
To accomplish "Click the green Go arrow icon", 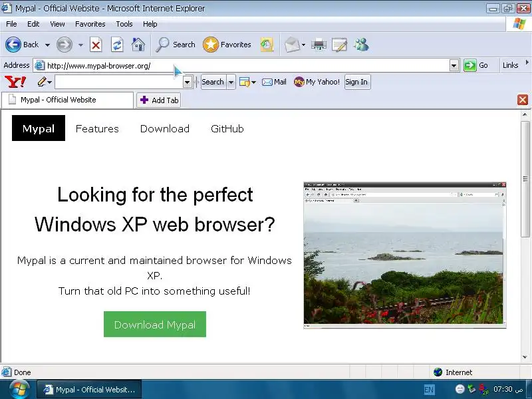I will (x=470, y=65).
